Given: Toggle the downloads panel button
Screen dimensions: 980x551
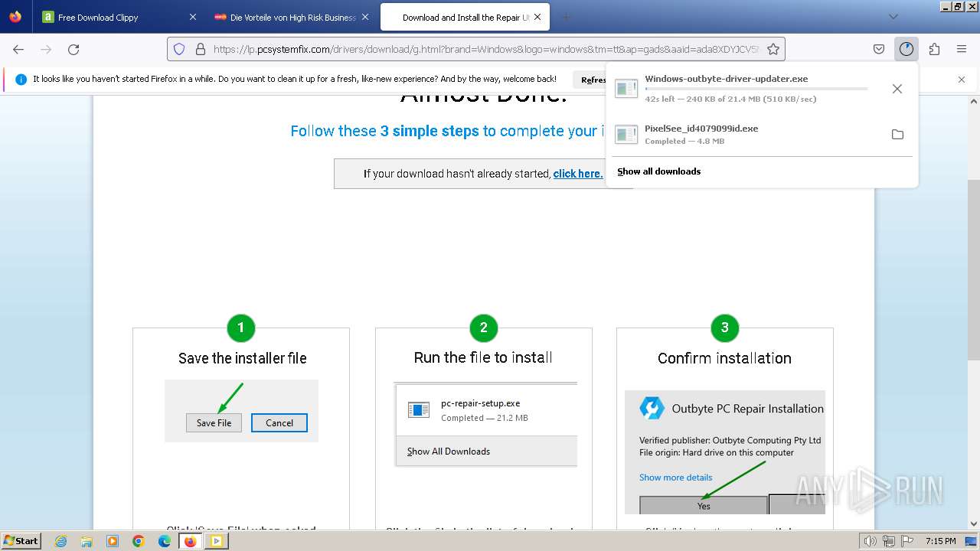Looking at the screenshot, I should pos(906,49).
